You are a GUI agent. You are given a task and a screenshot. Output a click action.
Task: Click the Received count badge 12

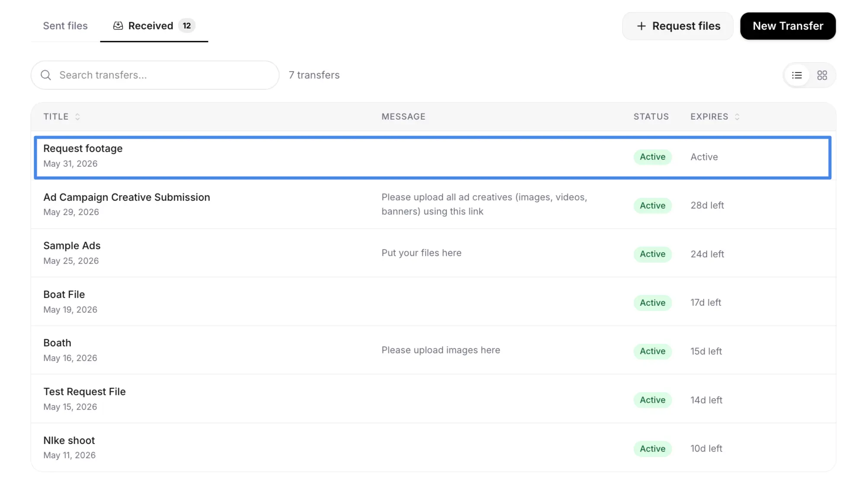187,26
